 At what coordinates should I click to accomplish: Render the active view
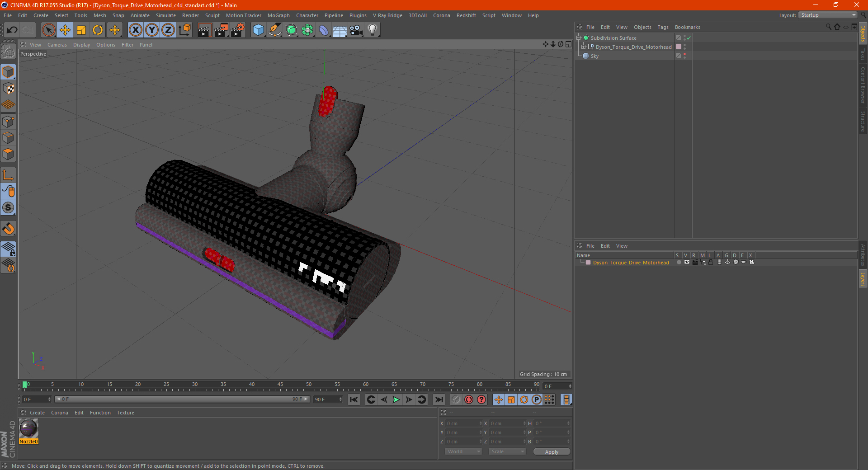(204, 30)
